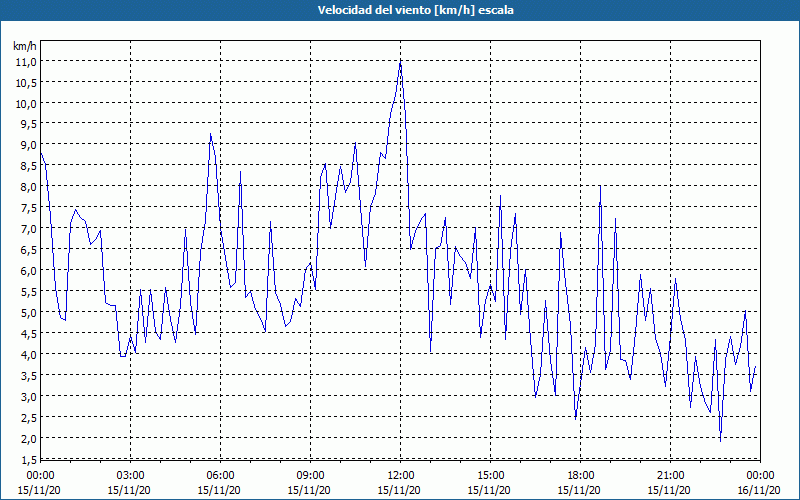Select the '15/11/20' date under '18:00'
Screen dimensions: 800x500
[x=579, y=490]
